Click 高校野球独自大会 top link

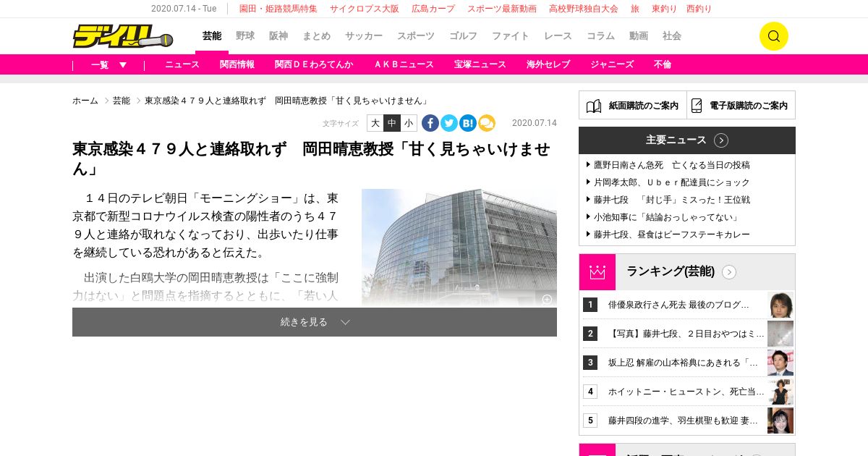point(584,9)
